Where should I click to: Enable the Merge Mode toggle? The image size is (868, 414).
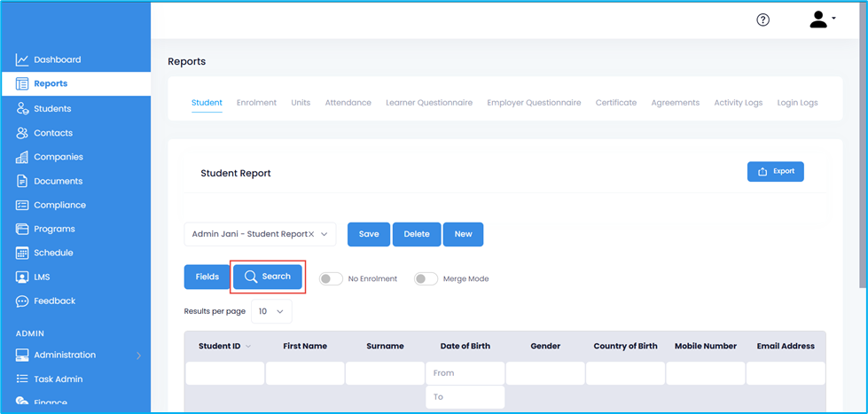(426, 278)
